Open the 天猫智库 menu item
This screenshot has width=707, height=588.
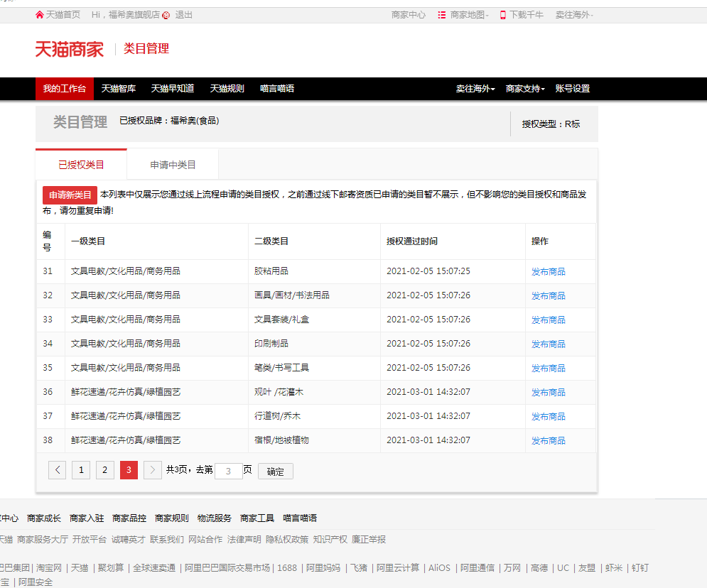pyautogui.click(x=119, y=89)
